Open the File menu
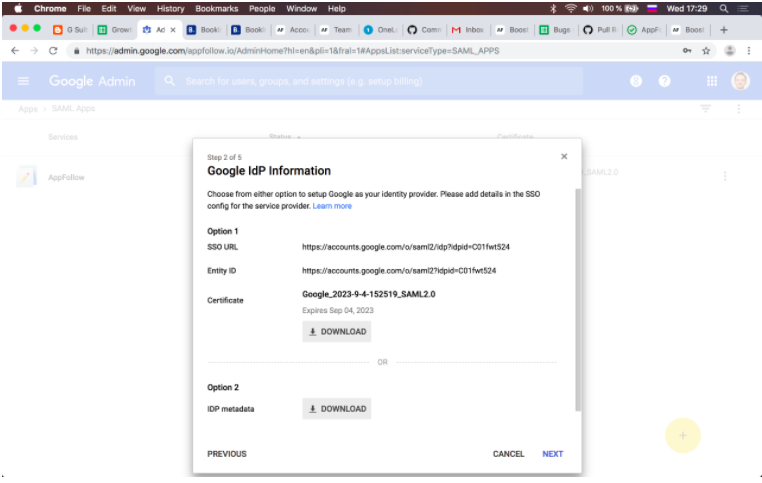 click(84, 9)
